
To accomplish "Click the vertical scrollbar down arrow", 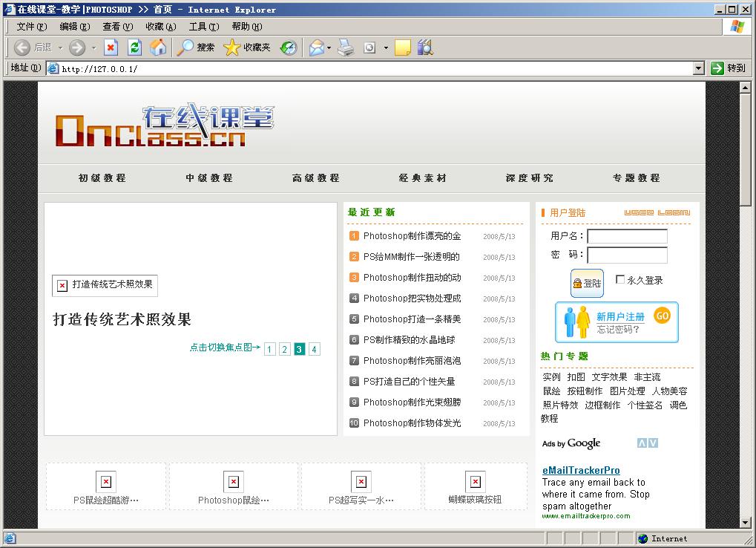I will (746, 522).
